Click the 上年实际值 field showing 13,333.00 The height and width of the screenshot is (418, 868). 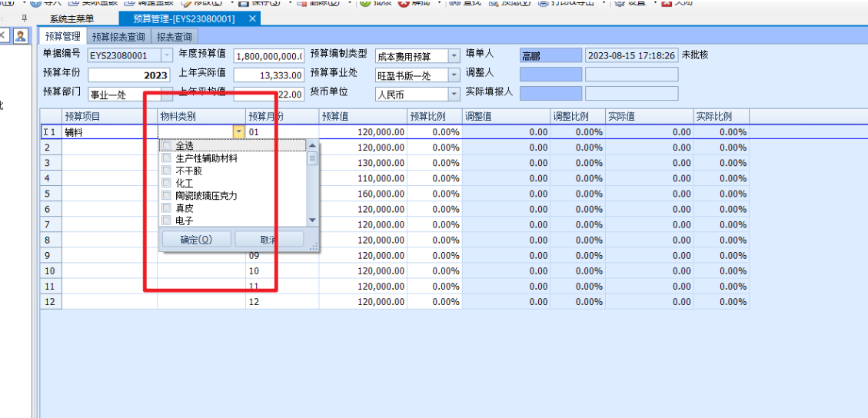tap(269, 75)
